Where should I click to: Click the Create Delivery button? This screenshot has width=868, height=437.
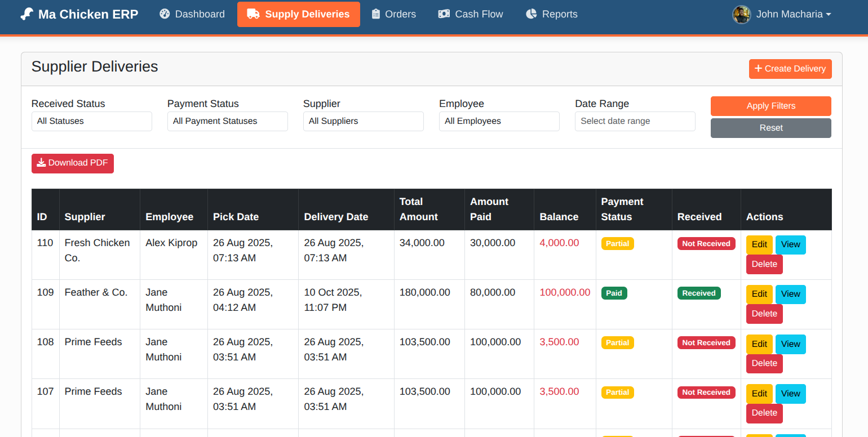point(790,69)
